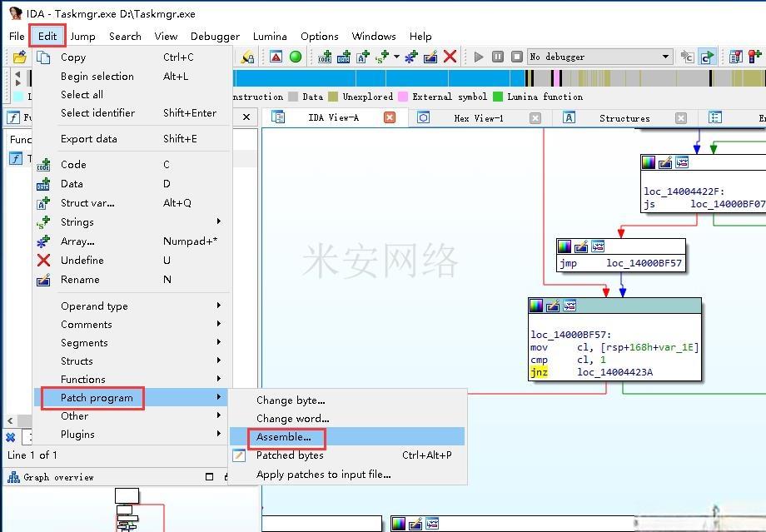
Task: Click the External symbol pink legend swatch
Action: point(403,97)
